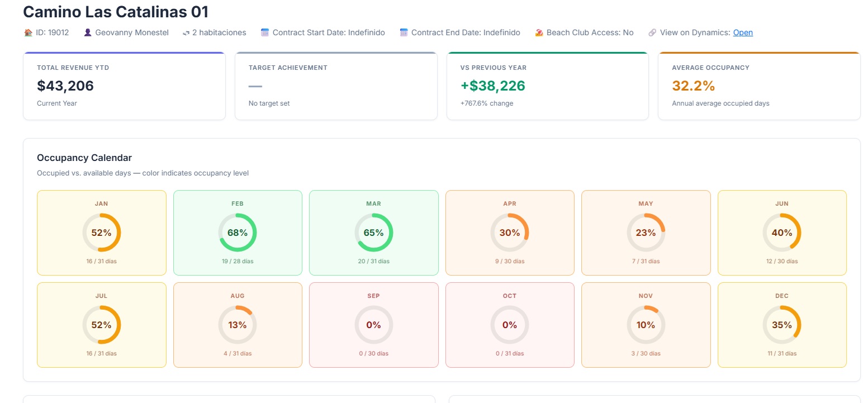Click the calendar icon for Contract Start Date
Viewport: 868px width, 403px height.
[265, 33]
